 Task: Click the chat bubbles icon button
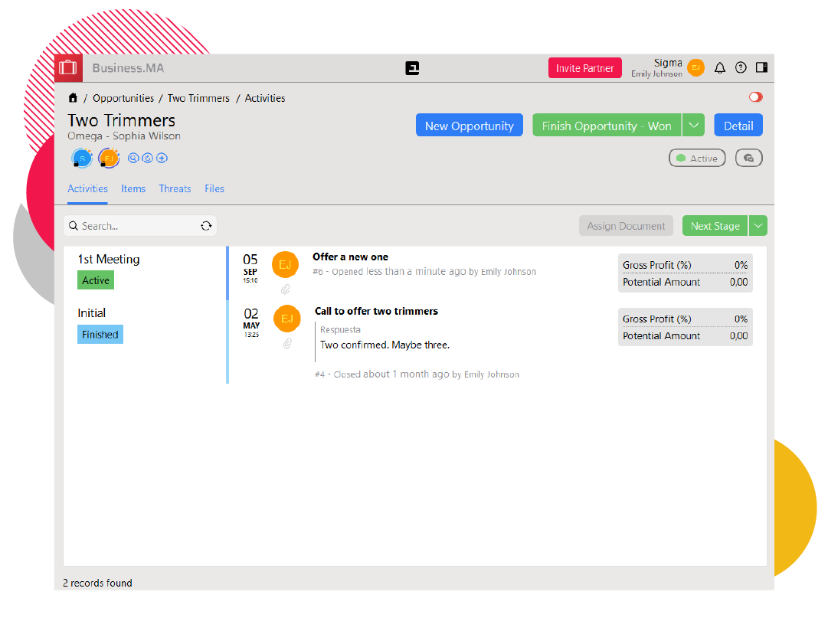(x=748, y=158)
